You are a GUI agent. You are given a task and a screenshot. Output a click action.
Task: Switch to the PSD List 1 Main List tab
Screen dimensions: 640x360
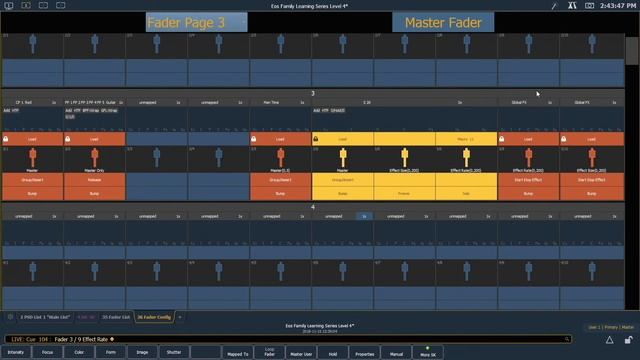[45, 317]
